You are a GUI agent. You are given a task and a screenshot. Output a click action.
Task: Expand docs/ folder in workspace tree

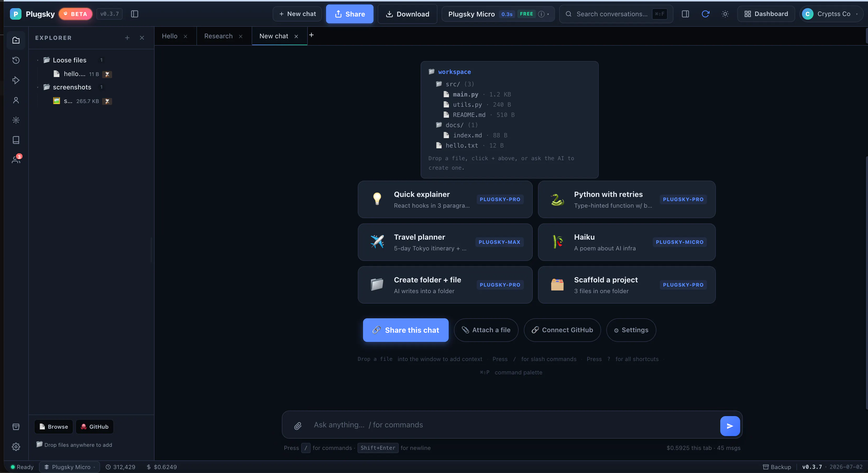point(457,125)
